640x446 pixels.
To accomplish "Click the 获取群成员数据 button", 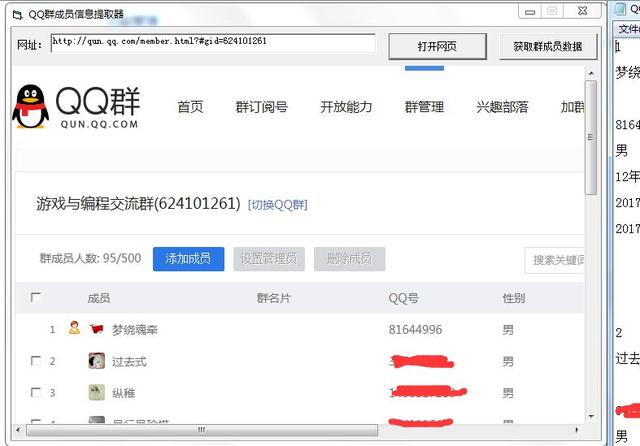I will 548,47.
